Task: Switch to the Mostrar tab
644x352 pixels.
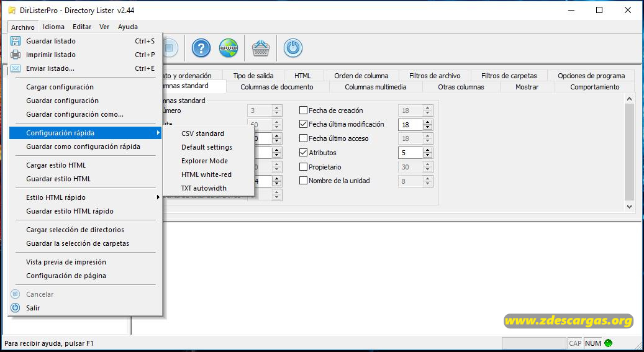Action: tap(527, 87)
